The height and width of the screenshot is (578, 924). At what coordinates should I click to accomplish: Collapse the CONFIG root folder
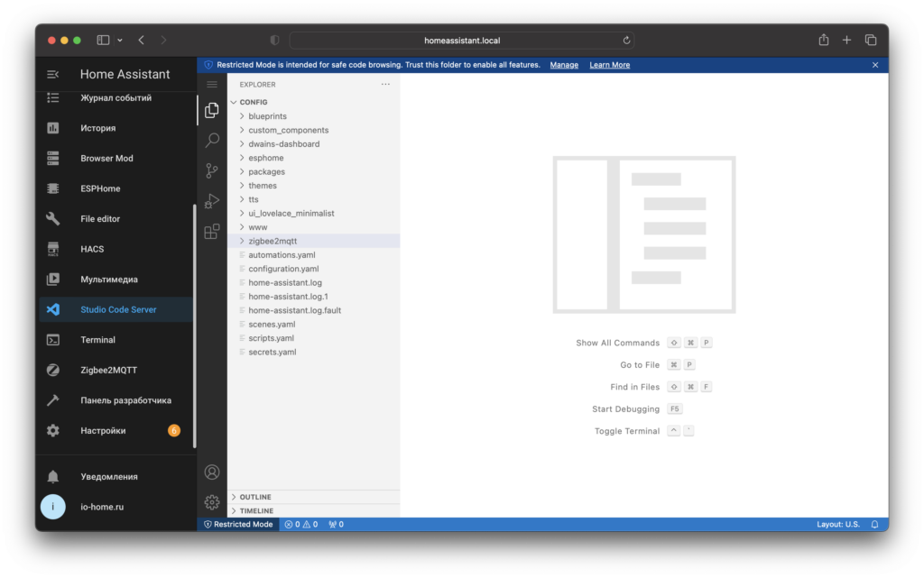(x=313, y=102)
